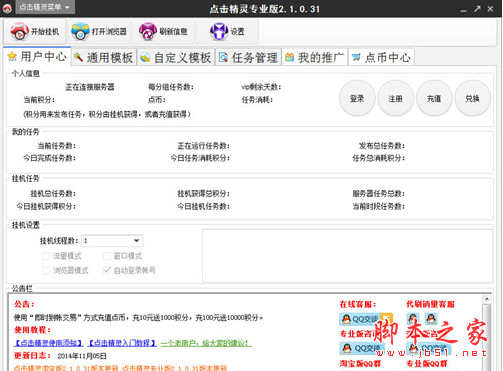Open the 【点击精灵使用须知】 link
Image resolution: width=503 pixels, height=371 pixels.
click(x=48, y=343)
